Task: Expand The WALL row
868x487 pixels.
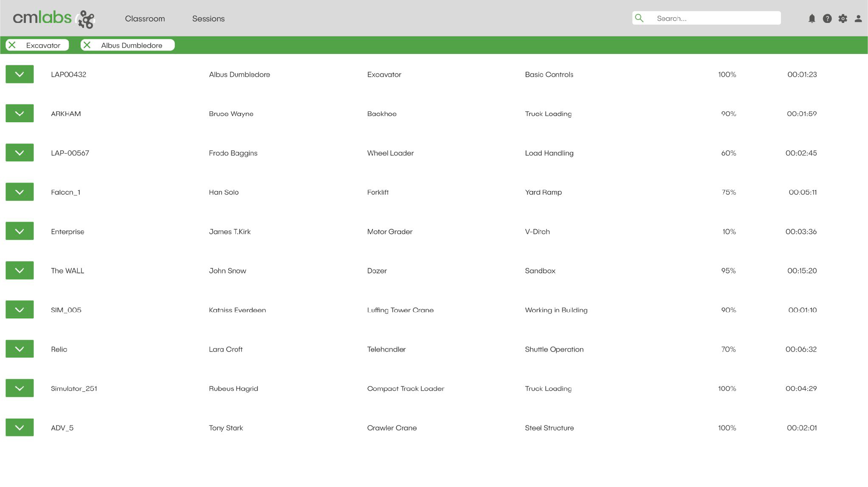Action: (x=20, y=270)
